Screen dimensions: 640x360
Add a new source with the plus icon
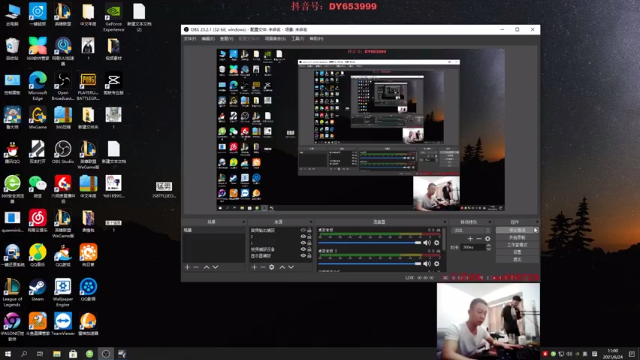[254, 267]
